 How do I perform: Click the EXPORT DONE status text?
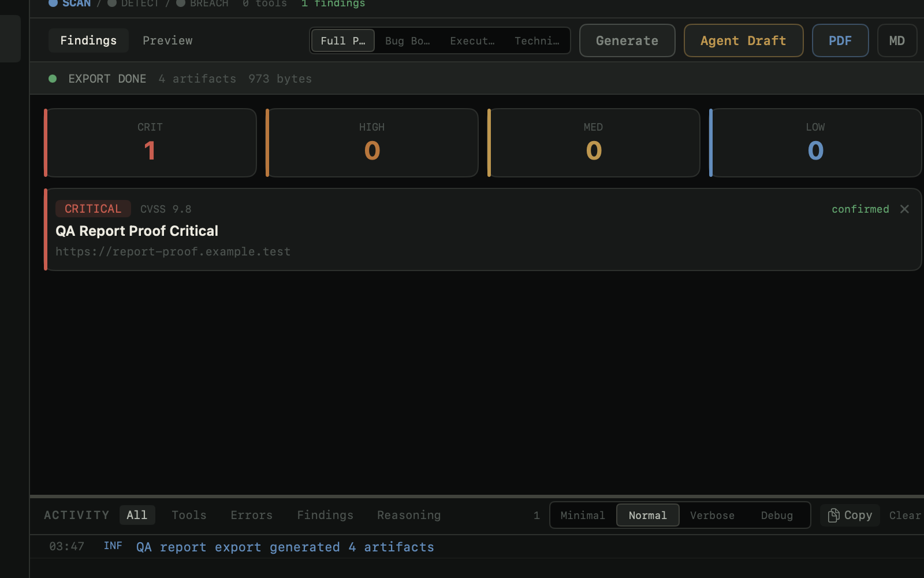(107, 79)
